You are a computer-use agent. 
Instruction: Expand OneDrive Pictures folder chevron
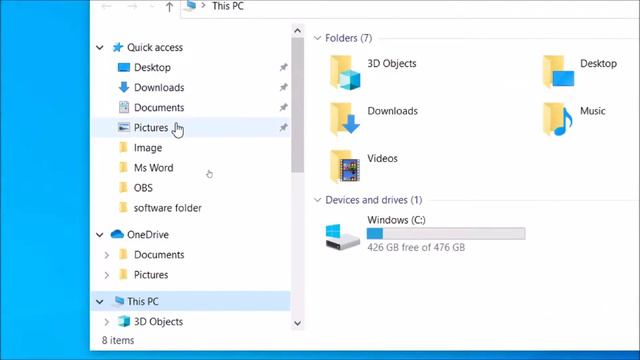[107, 275]
